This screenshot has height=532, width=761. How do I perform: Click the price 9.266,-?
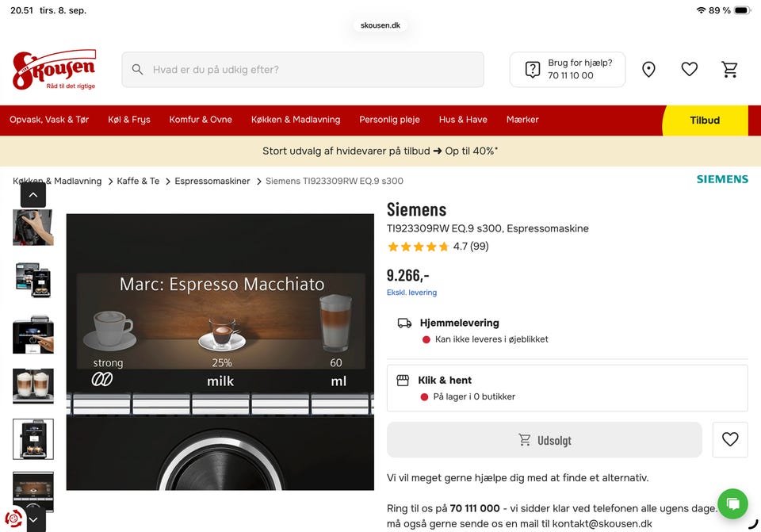pos(407,276)
